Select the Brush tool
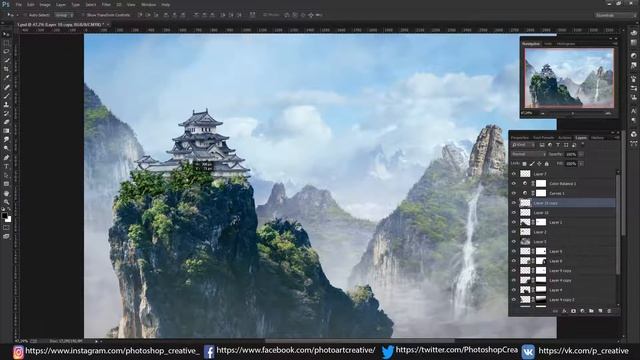 [6, 96]
